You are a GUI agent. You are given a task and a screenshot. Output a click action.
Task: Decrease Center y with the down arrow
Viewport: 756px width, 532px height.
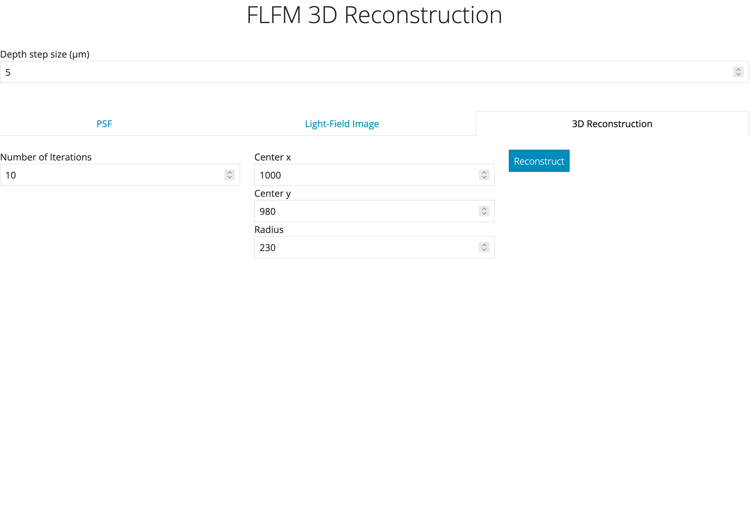(484, 213)
